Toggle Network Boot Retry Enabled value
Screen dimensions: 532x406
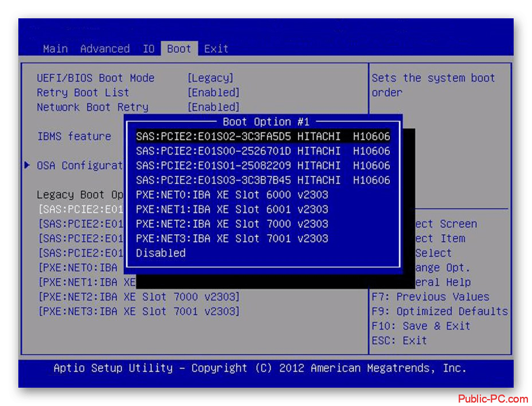pos(213,107)
